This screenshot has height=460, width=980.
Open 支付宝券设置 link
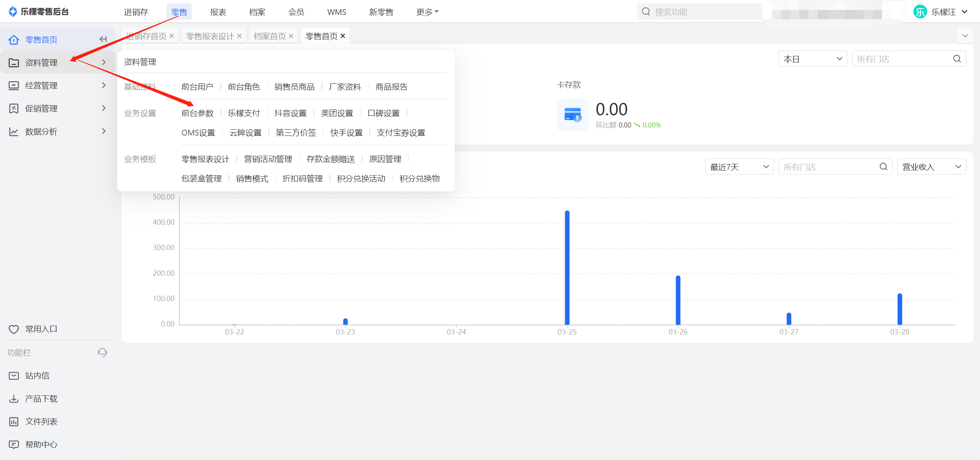click(401, 132)
